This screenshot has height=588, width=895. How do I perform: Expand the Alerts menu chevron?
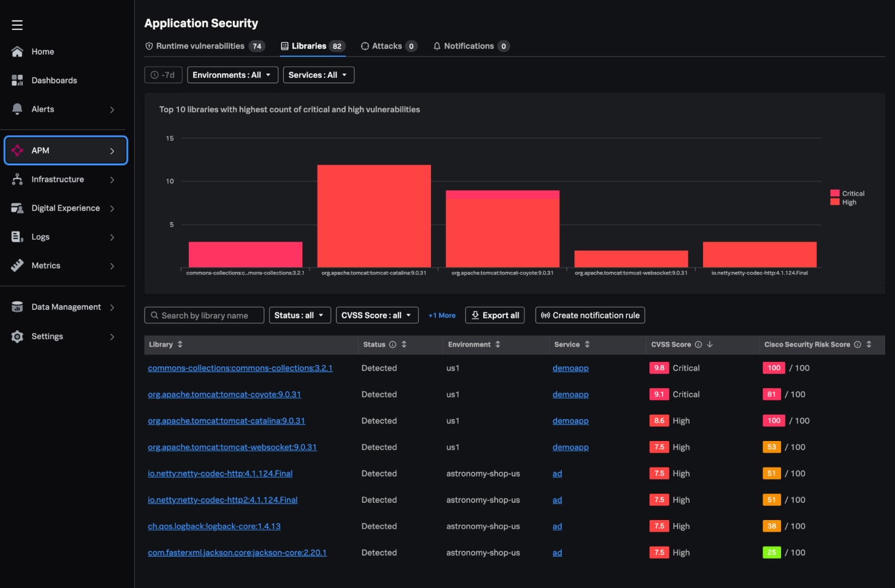(x=112, y=110)
